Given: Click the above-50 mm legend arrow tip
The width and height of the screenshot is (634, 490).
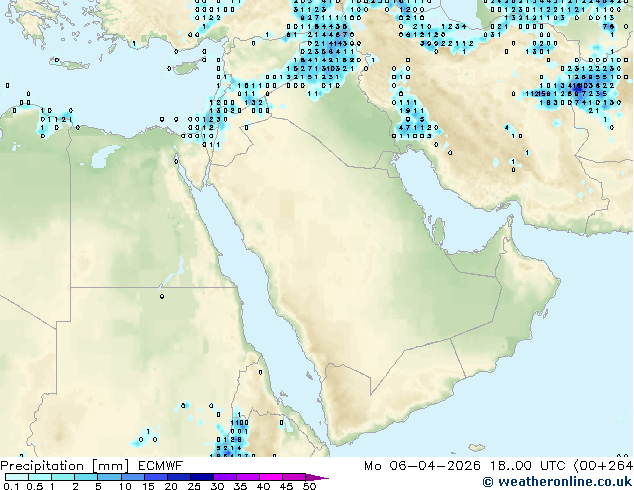Looking at the screenshot, I should [317, 477].
